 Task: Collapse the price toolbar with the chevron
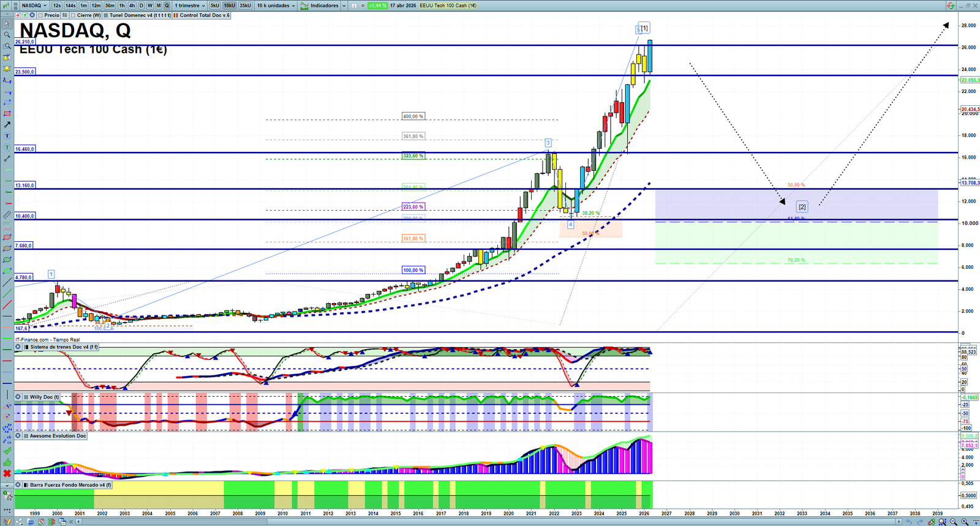pos(7,15)
